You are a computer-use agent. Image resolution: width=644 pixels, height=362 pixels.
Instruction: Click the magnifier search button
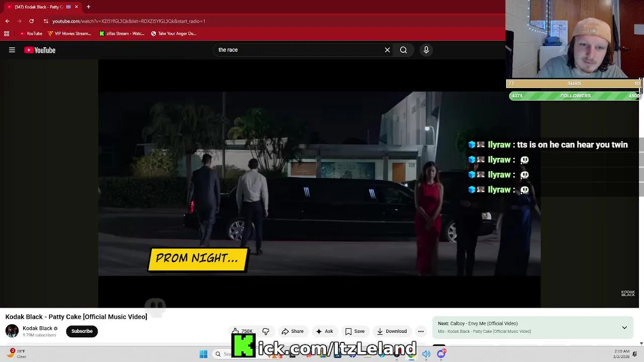click(404, 50)
